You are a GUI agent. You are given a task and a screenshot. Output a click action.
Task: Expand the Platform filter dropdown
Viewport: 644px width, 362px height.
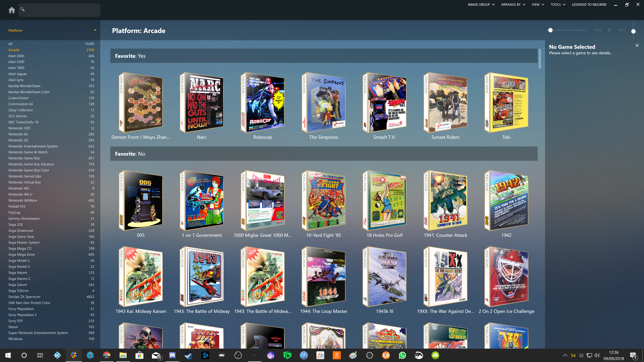[95, 30]
